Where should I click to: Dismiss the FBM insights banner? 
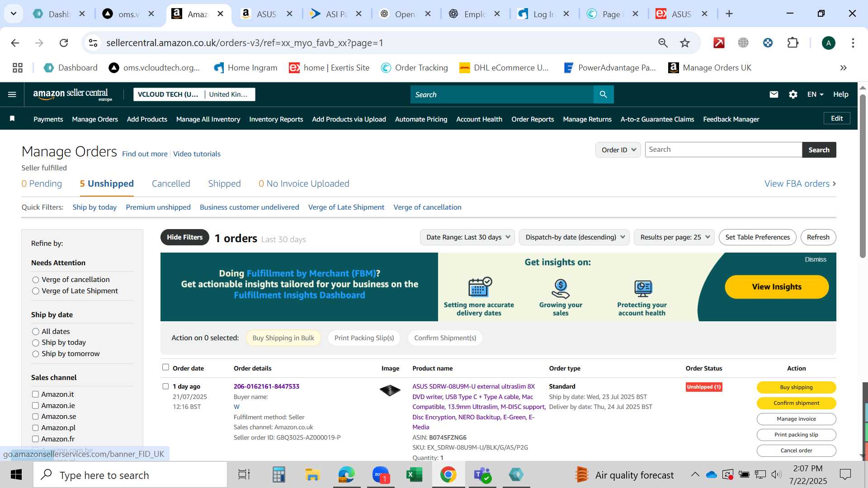815,259
